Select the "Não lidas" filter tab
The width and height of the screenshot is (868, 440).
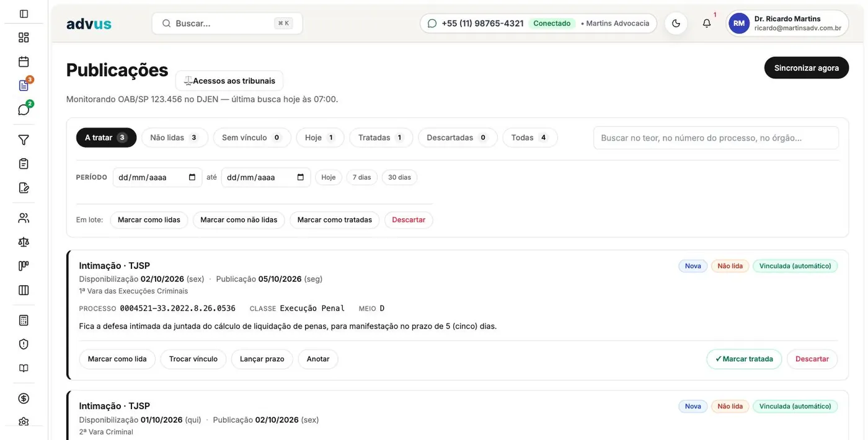pos(175,138)
